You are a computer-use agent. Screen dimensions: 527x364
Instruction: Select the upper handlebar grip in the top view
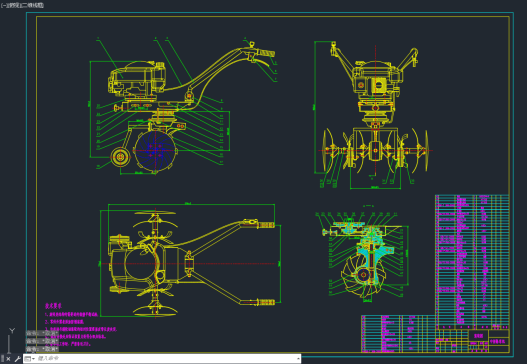tap(266, 225)
